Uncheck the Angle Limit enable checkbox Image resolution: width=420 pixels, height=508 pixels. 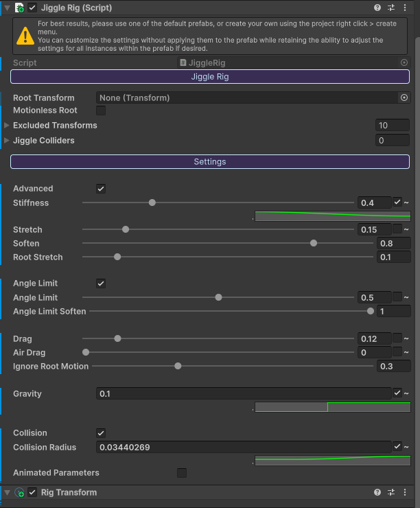pos(101,284)
